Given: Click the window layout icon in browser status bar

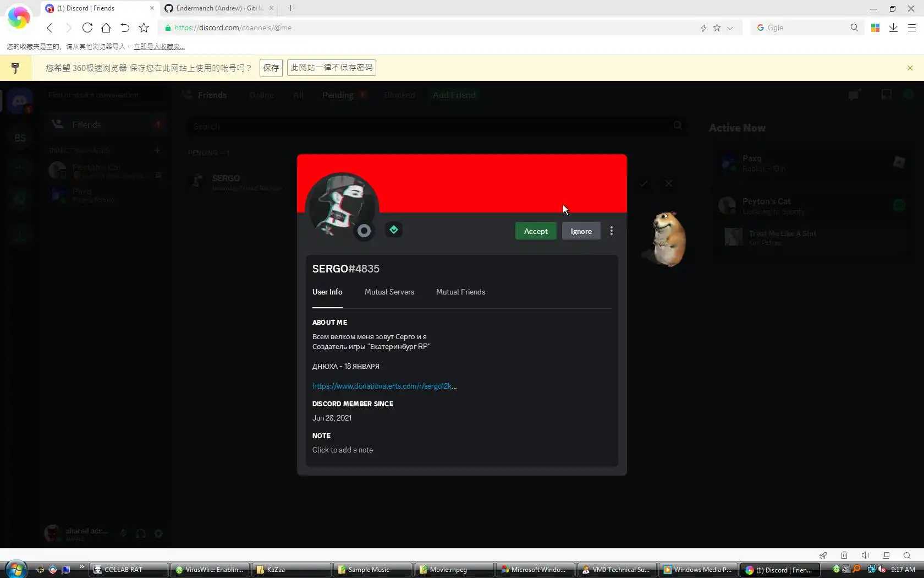Looking at the screenshot, I should [886, 555].
